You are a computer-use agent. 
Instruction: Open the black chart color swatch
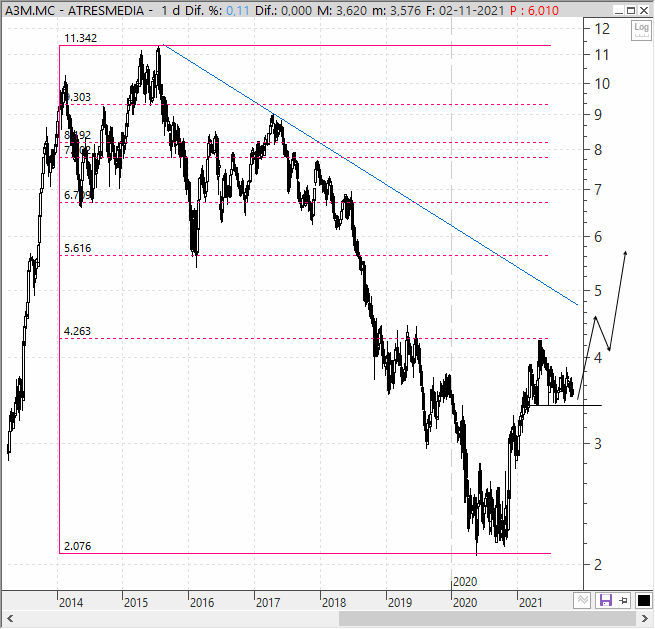click(643, 601)
